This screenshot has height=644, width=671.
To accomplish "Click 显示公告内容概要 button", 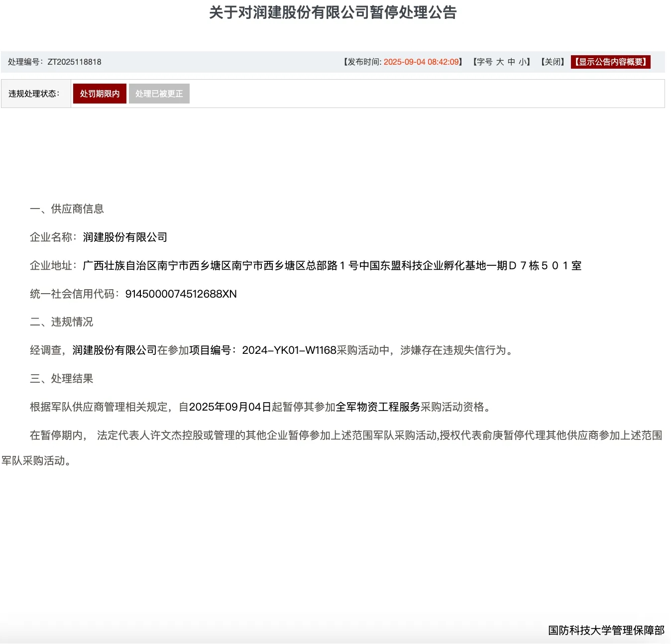I will pos(611,62).
